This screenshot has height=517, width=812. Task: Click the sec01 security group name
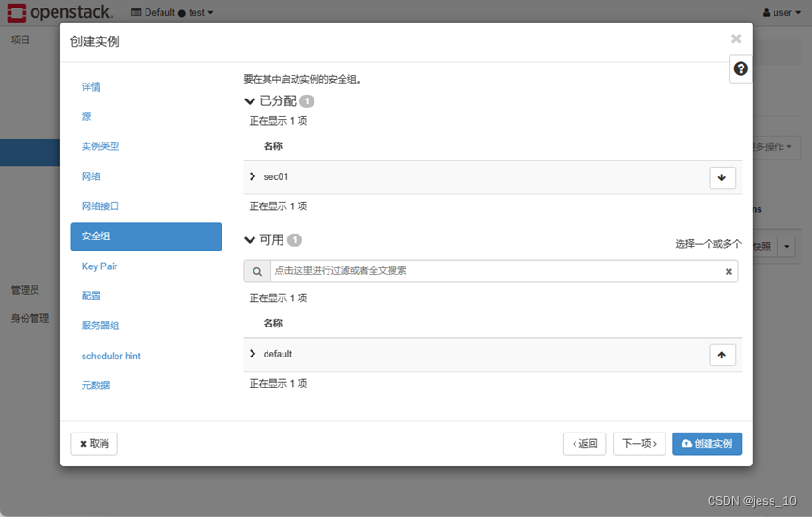coord(275,177)
